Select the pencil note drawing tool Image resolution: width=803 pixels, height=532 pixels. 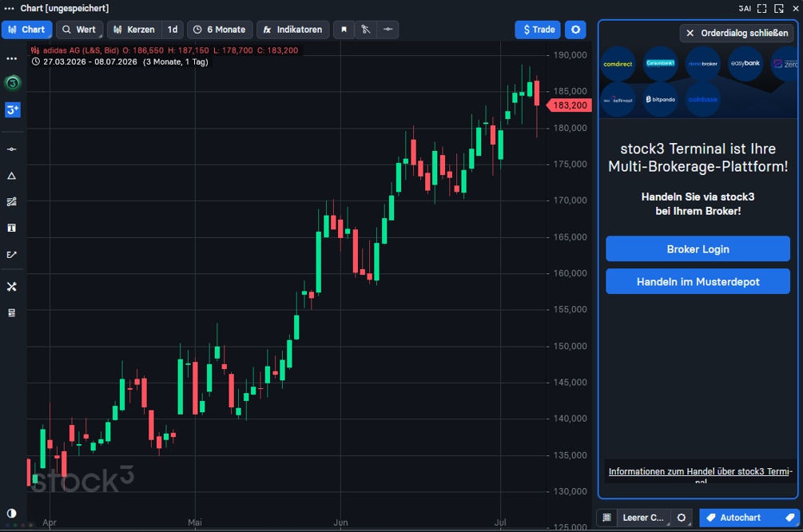12,255
